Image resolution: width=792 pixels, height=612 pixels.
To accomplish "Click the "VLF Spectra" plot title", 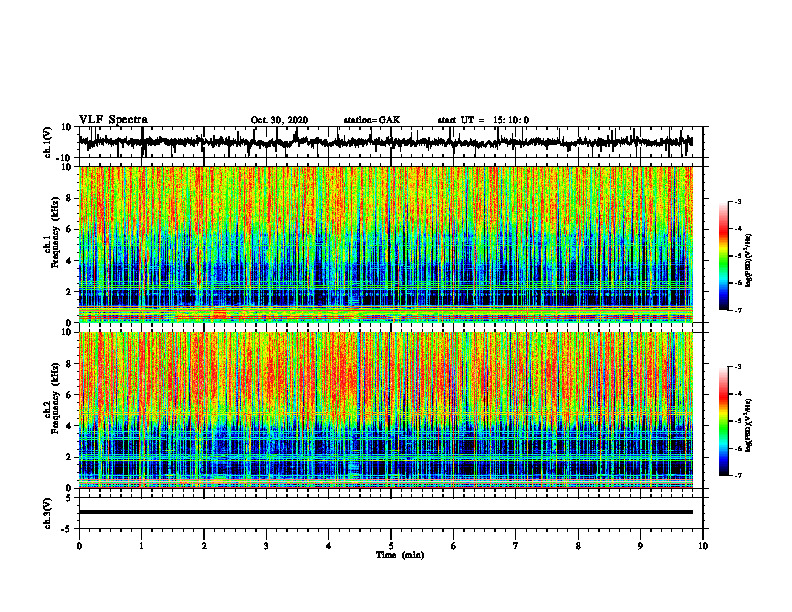I will click(113, 120).
